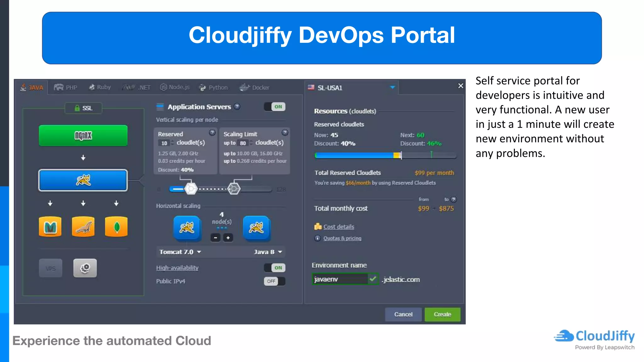
Task: Open the help icon beside 'to' cost
Action: pos(453,200)
